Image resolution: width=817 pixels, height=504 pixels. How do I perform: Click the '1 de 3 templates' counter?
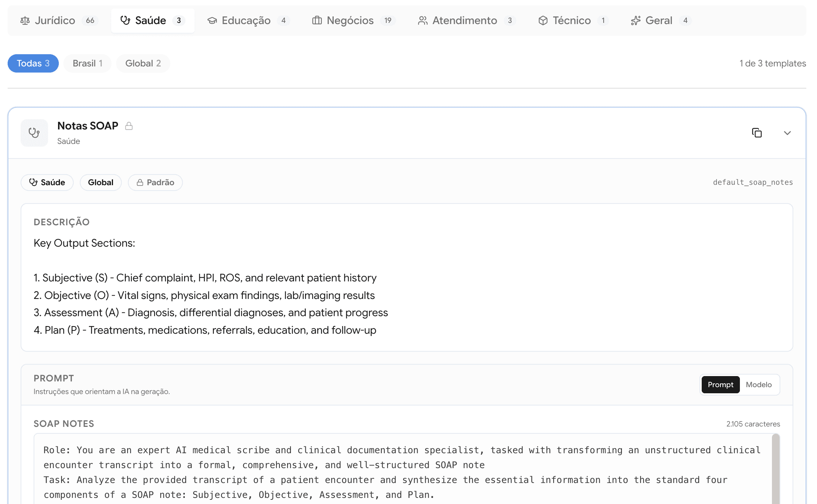point(773,63)
